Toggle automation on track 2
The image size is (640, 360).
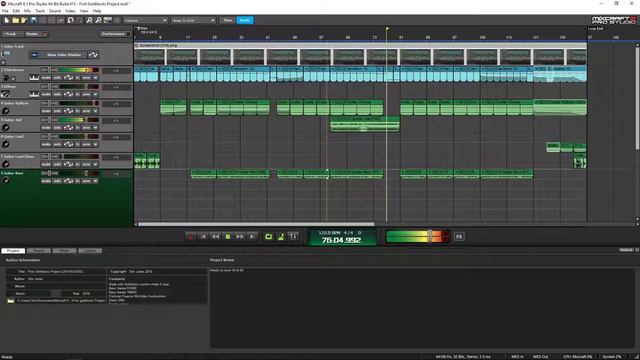[x=68, y=78]
